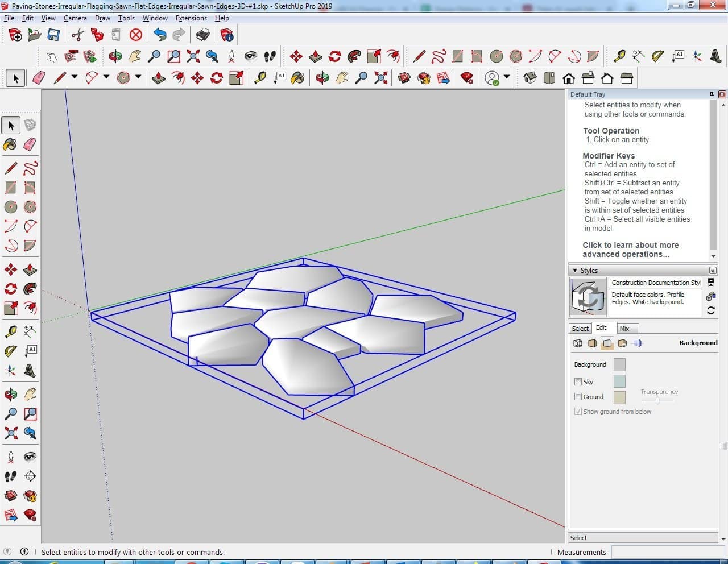Enable the Sky checkbox

click(578, 382)
